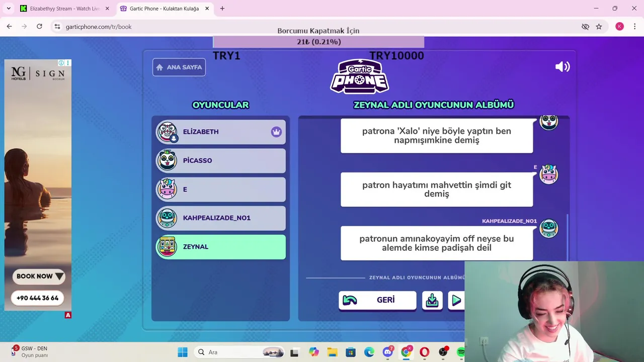Open the GSW - DEN score widget
Image resolution: width=644 pixels, height=362 pixels.
(30, 352)
